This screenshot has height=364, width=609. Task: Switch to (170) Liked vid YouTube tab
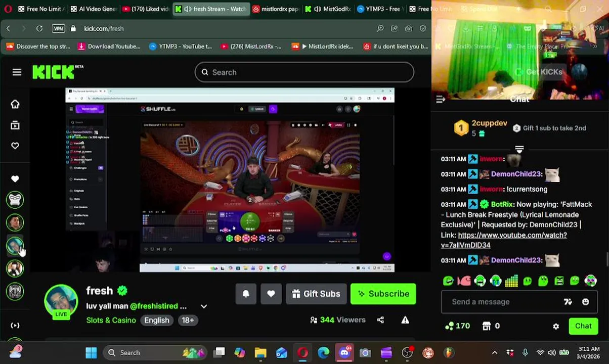pyautogui.click(x=146, y=9)
